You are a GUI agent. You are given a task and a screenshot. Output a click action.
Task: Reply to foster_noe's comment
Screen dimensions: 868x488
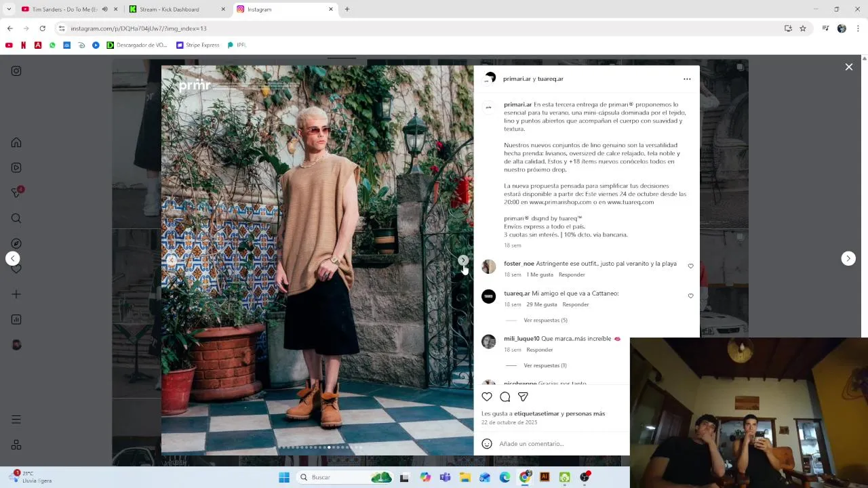coord(572,274)
